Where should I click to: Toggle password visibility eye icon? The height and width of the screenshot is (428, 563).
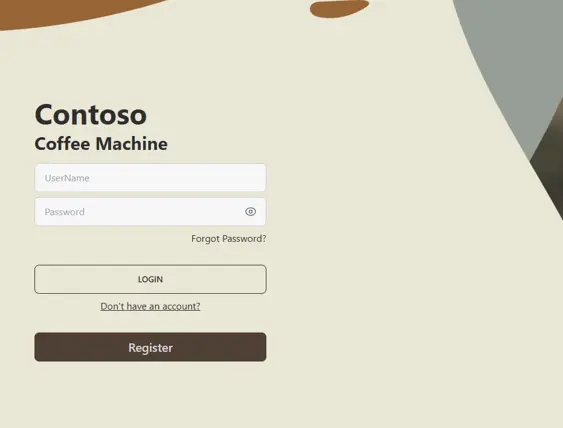pos(251,212)
